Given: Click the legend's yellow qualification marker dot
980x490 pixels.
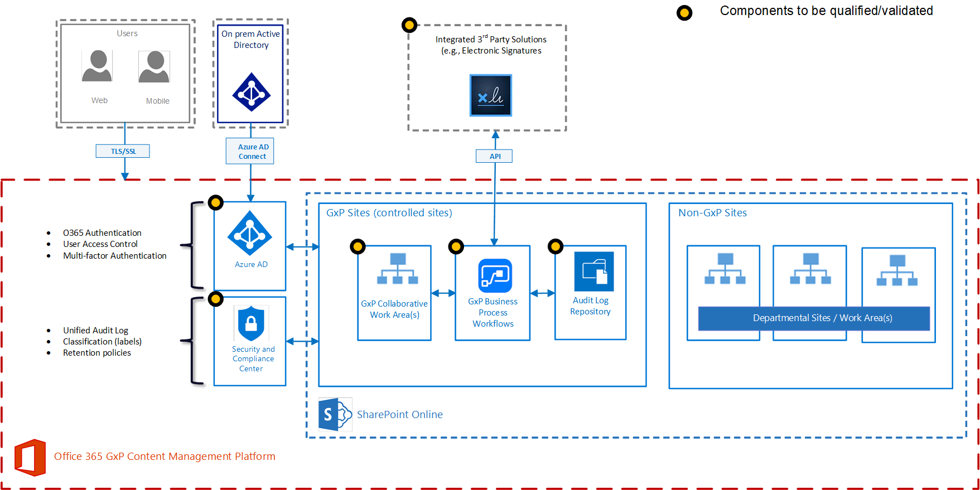Looking at the screenshot, I should 684,13.
